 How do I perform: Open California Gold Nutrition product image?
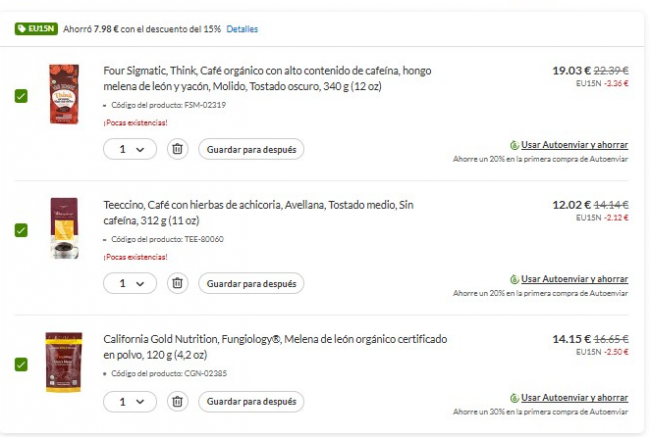tap(64, 362)
